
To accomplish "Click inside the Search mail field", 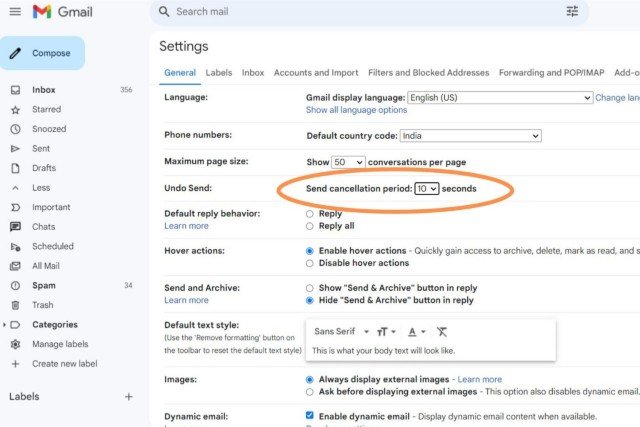I will coord(367,11).
